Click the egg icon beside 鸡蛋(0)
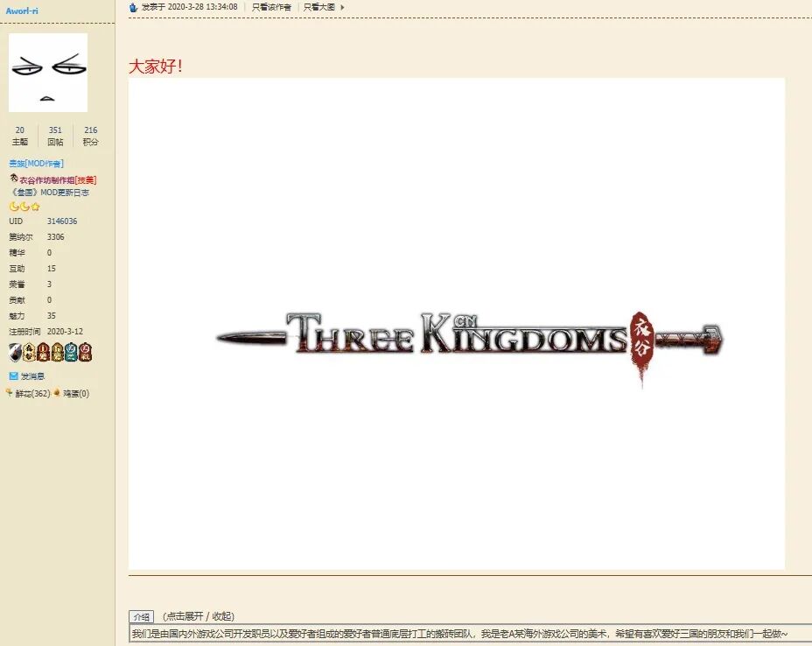Screen dimensions: 812x646 click(x=57, y=393)
